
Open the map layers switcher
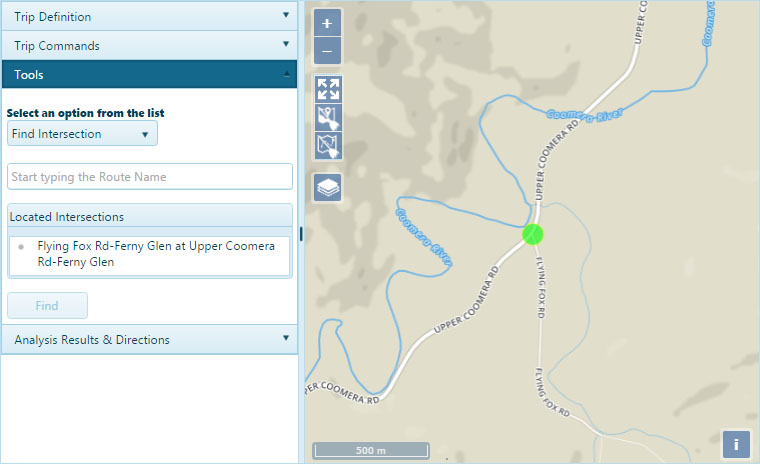(327, 187)
